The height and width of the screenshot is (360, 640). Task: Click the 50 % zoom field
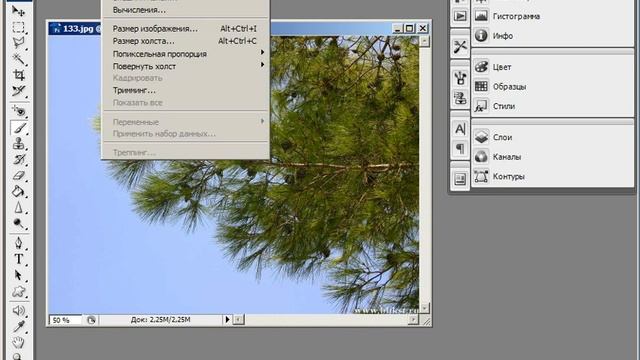pyautogui.click(x=65, y=320)
